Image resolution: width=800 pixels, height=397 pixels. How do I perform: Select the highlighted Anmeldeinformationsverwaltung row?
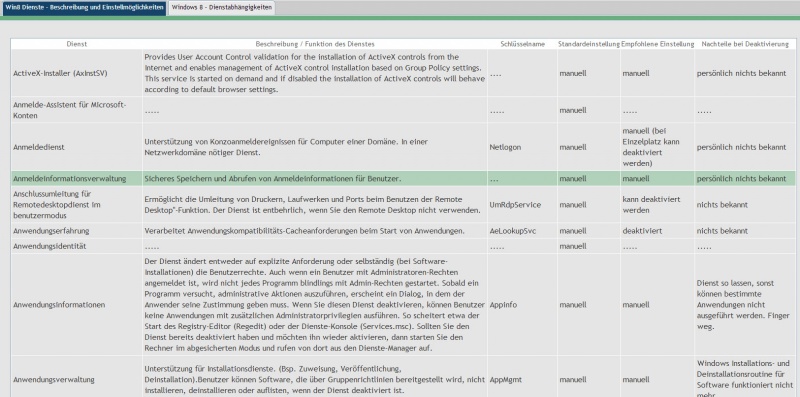pyautogui.click(x=403, y=179)
